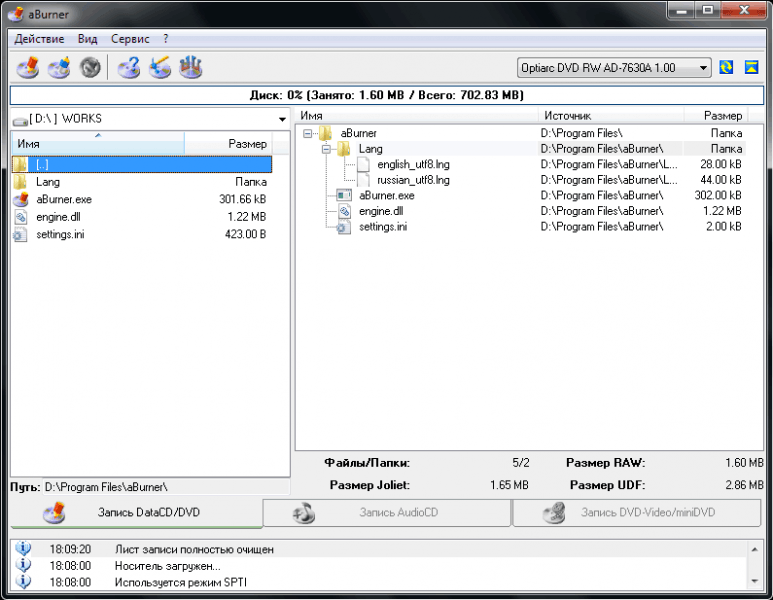Viewport: 773px width, 600px height.
Task: Click the Размер UDF value 2.86 MB
Action: pyautogui.click(x=744, y=485)
